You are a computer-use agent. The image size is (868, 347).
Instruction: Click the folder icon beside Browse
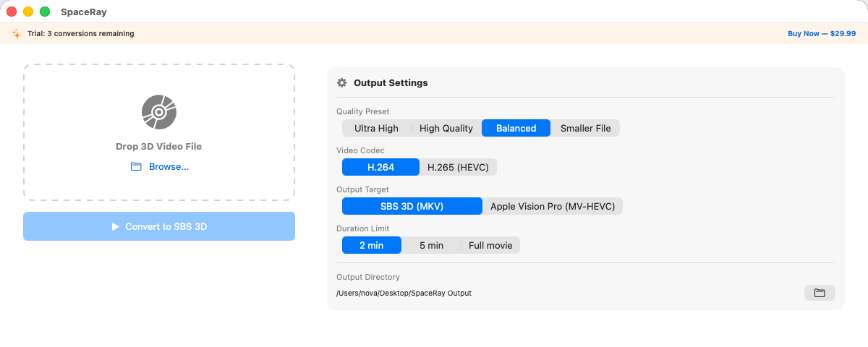coord(136,167)
